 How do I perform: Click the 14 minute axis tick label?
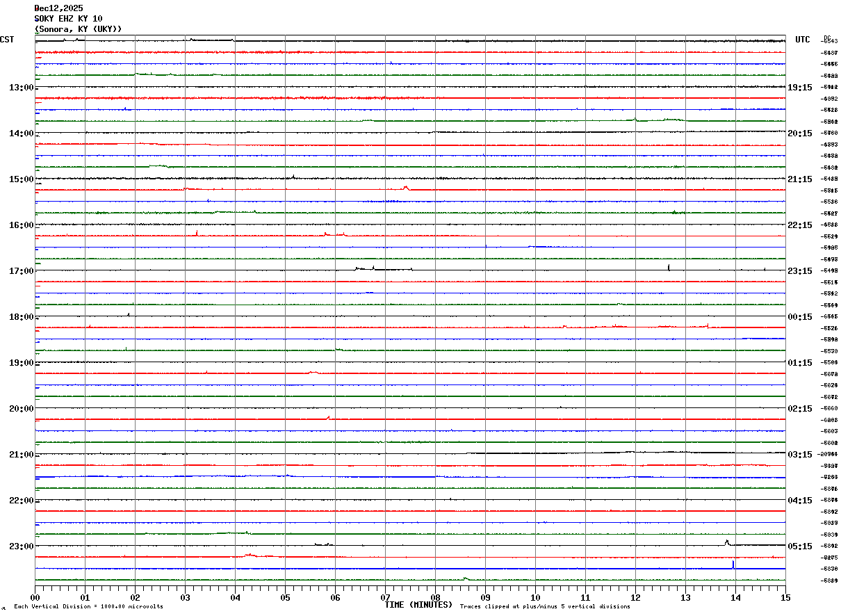(735, 597)
